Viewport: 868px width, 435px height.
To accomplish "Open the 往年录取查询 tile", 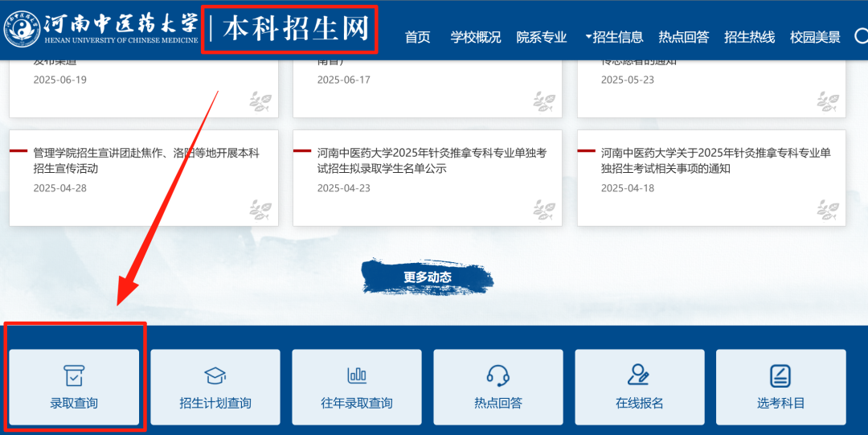I will pyautogui.click(x=357, y=387).
